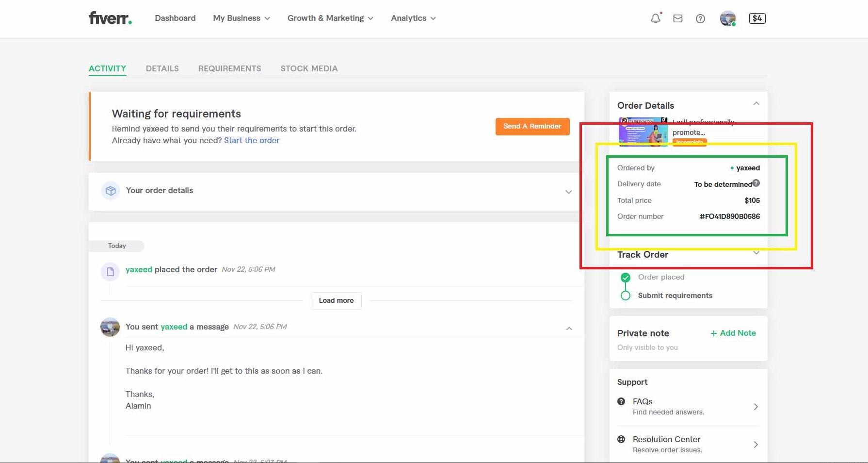
Task: Expand the Your order details section
Action: coord(337,191)
